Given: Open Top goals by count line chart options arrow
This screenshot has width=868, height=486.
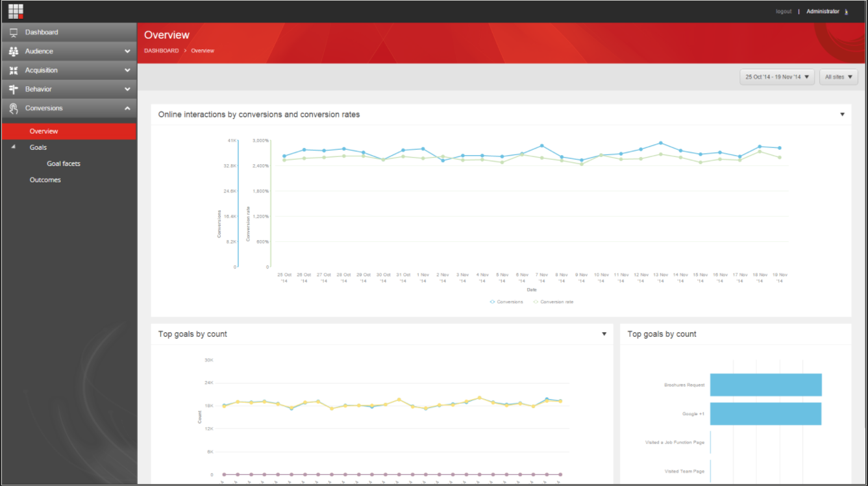Looking at the screenshot, I should click(604, 334).
